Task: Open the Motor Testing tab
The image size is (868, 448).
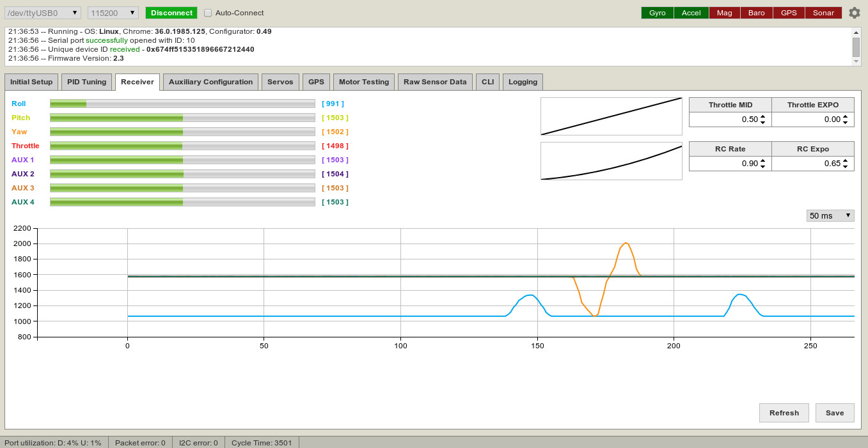Action: [364, 82]
